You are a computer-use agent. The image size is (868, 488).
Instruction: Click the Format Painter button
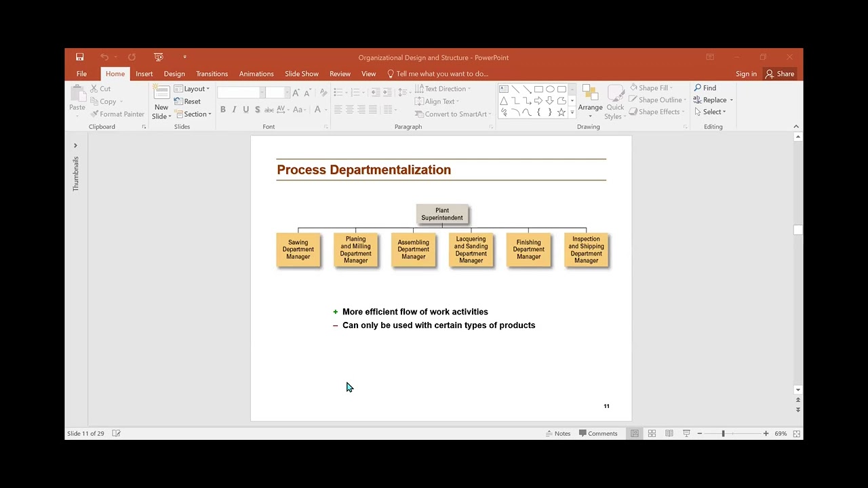click(117, 114)
